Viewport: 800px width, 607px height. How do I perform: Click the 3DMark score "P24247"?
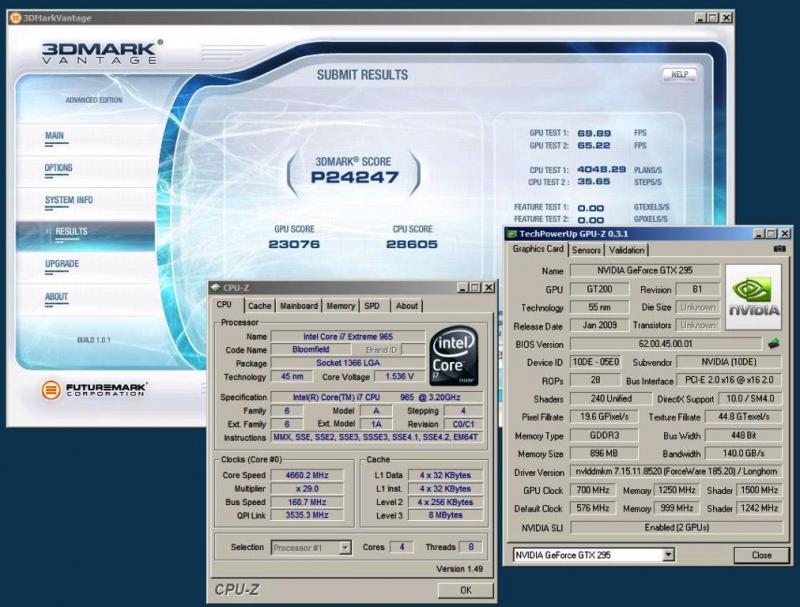355,178
